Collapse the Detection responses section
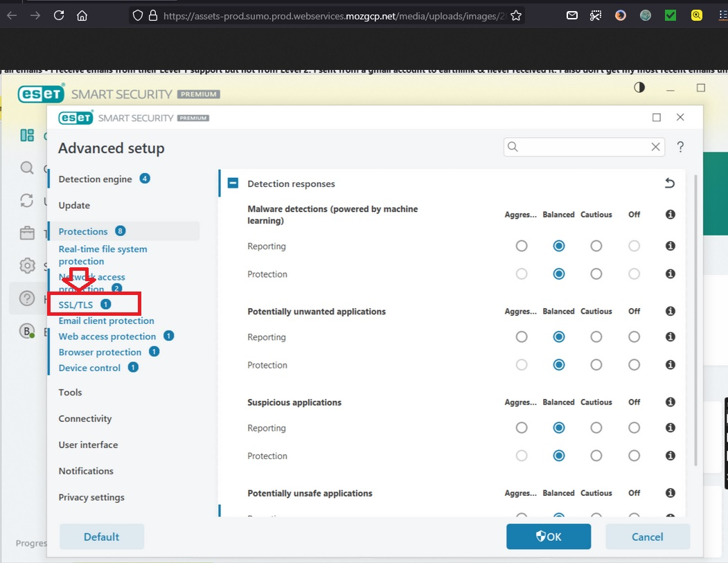 coord(233,184)
